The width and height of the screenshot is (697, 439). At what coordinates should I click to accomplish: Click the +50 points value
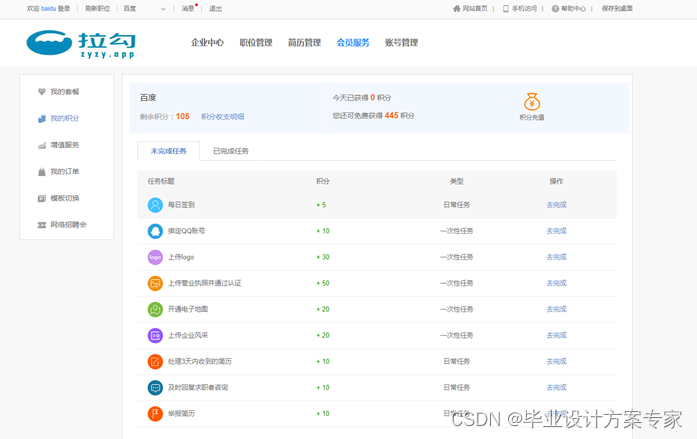pyautogui.click(x=323, y=283)
